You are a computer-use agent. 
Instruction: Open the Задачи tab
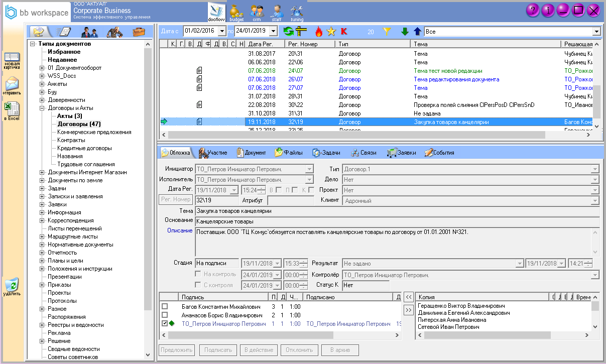pos(326,153)
